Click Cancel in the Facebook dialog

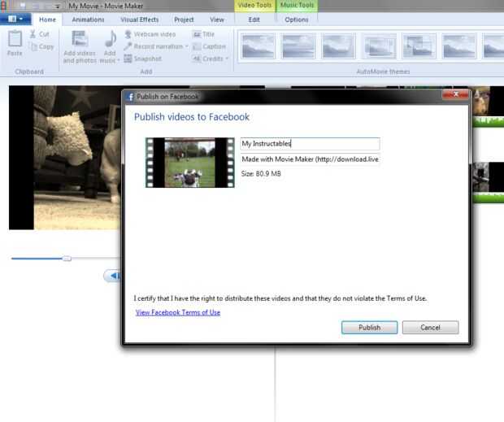430,328
